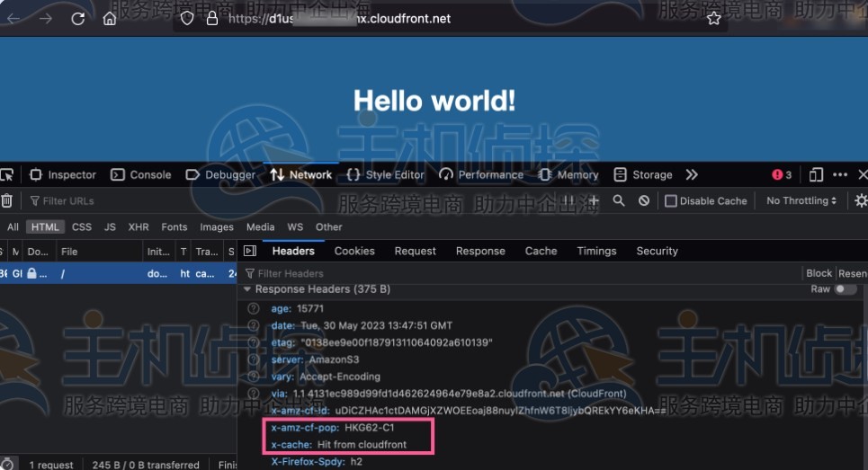This screenshot has width=868, height=470.
Task: Click help icon next to server header
Action: [253, 359]
